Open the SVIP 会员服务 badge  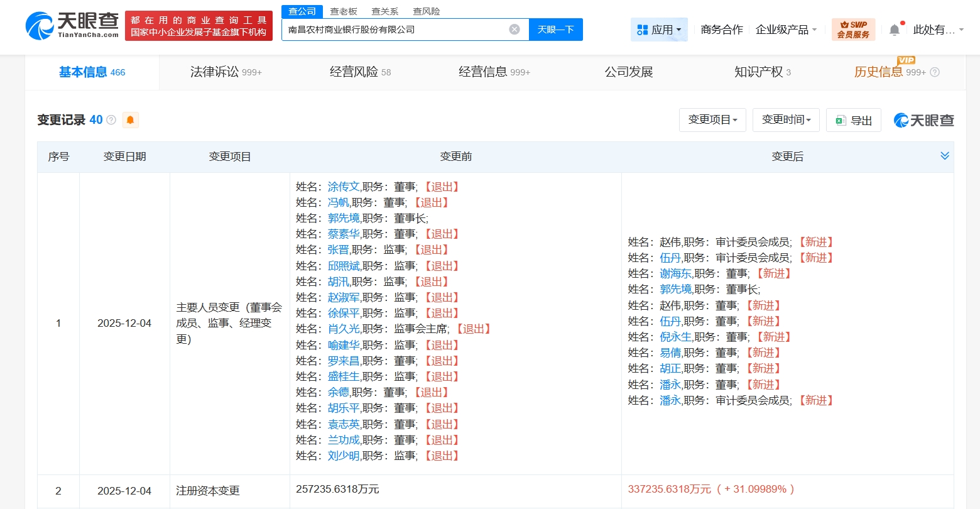(852, 30)
